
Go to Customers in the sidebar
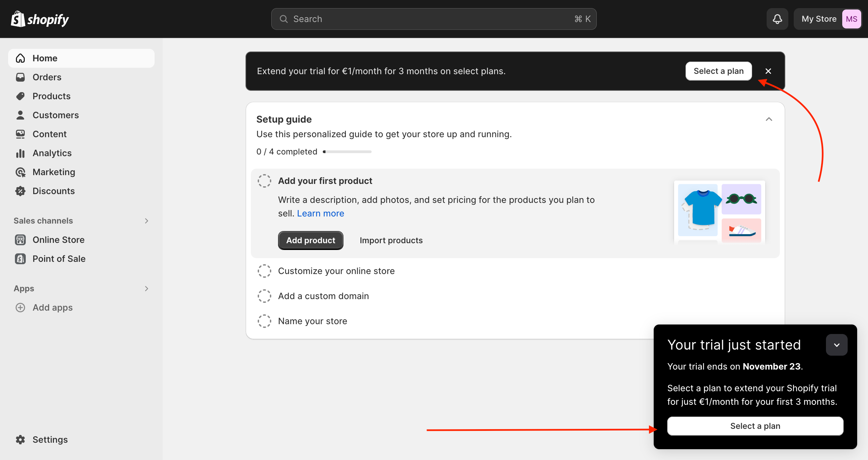point(56,115)
